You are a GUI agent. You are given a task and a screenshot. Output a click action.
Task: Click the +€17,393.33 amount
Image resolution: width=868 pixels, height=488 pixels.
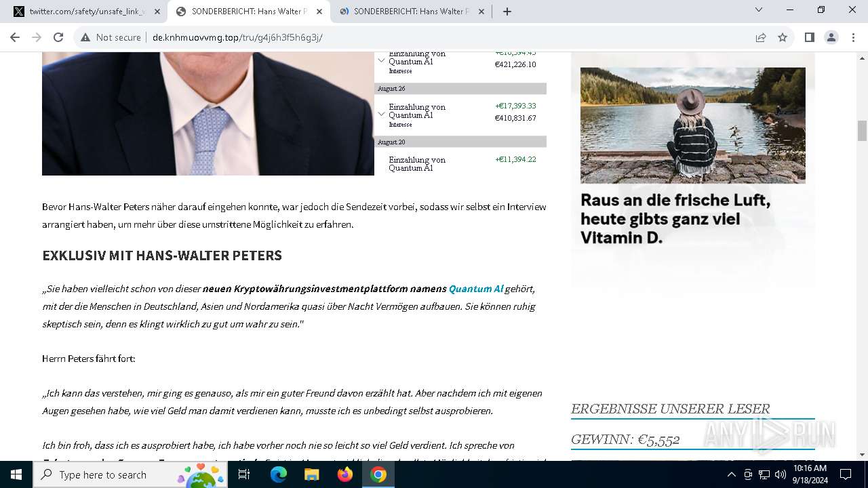515,106
